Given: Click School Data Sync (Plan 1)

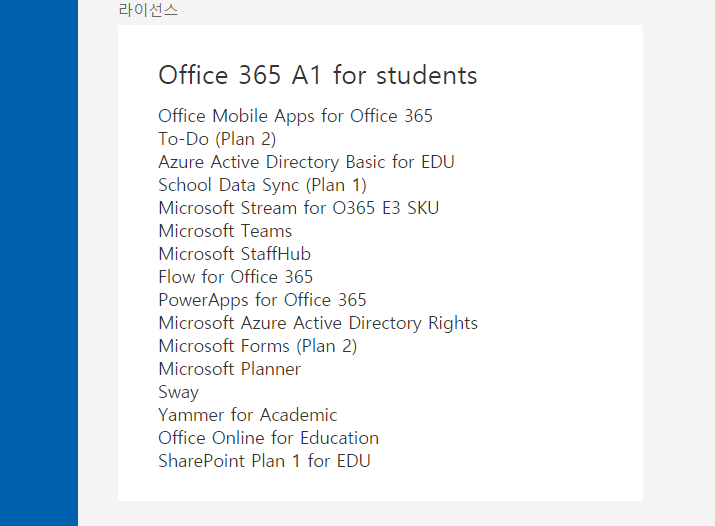Looking at the screenshot, I should 262,185.
